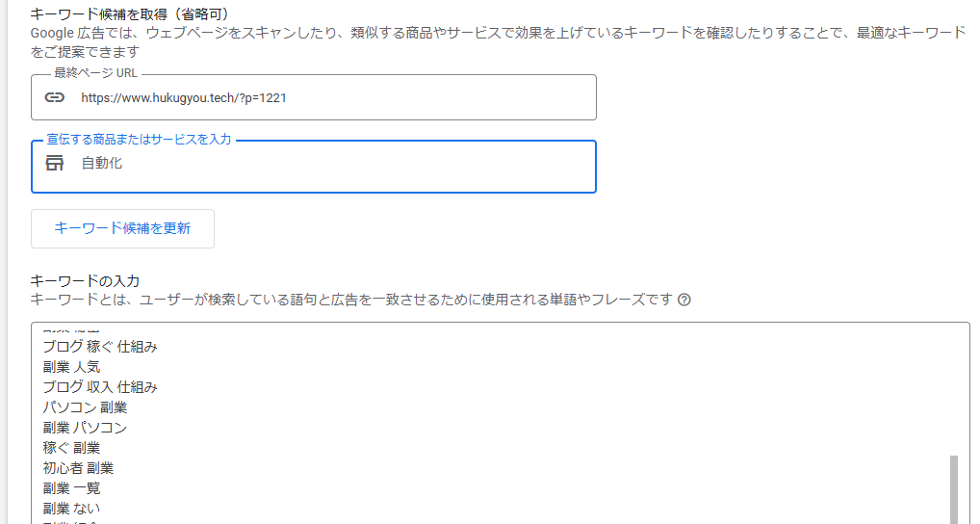Focus the 最終ページ URL input field
980x524 pixels.
pos(327,97)
